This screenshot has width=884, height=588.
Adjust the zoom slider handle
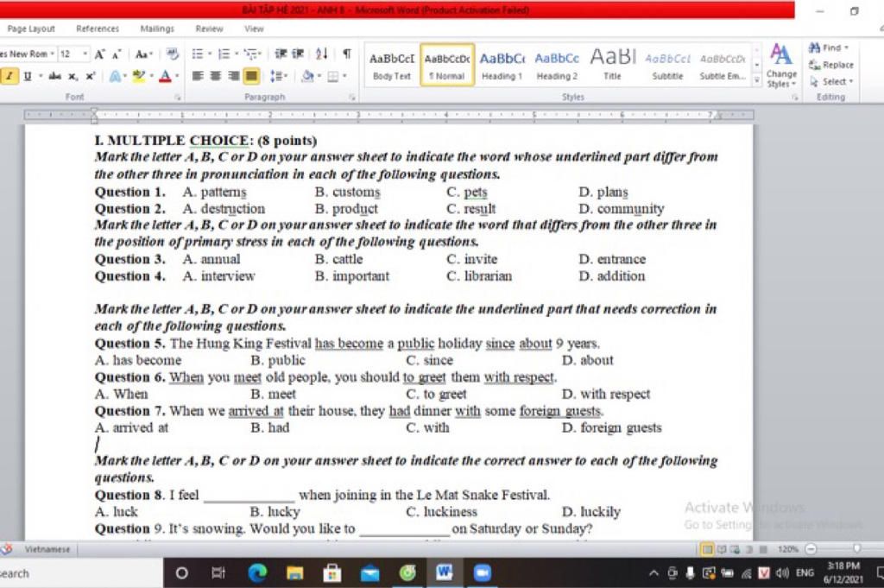tap(856, 548)
